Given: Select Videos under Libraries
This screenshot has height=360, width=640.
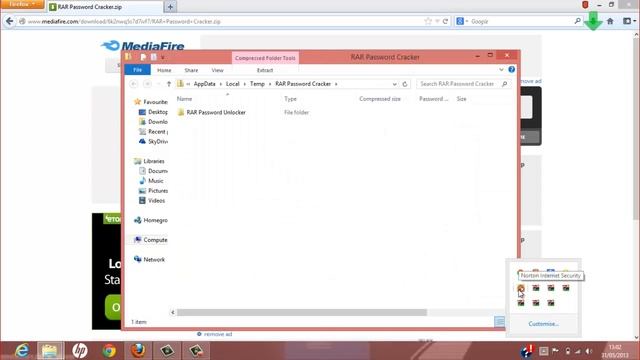Looking at the screenshot, I should (152, 200).
